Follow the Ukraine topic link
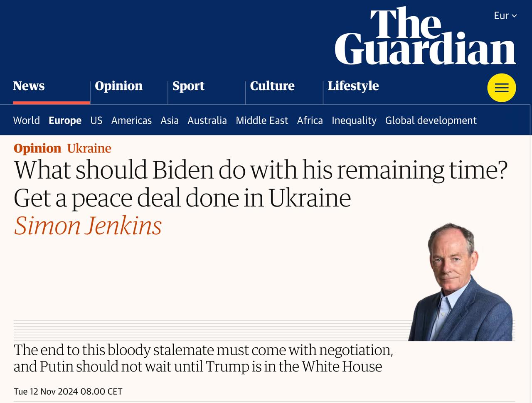Image resolution: width=532 pixels, height=403 pixels. click(89, 148)
